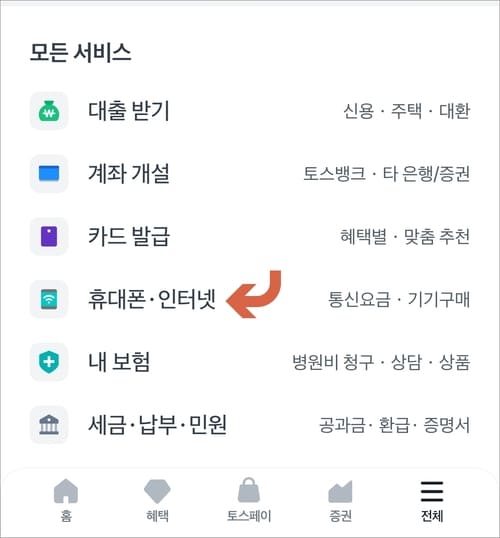Tap the blue account card icon
This screenshot has width=500, height=538.
coord(49,173)
